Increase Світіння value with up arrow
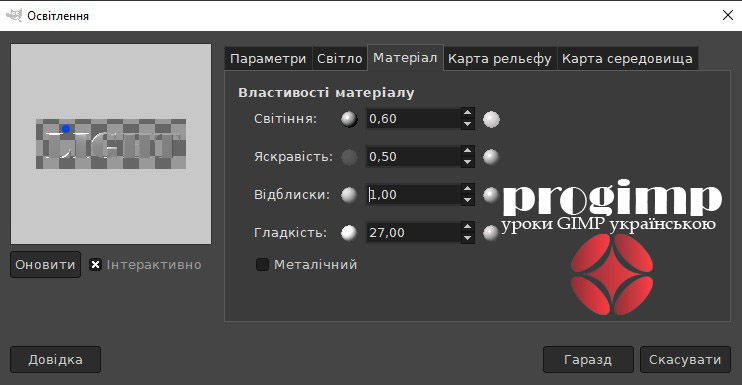742x385 pixels. point(468,113)
